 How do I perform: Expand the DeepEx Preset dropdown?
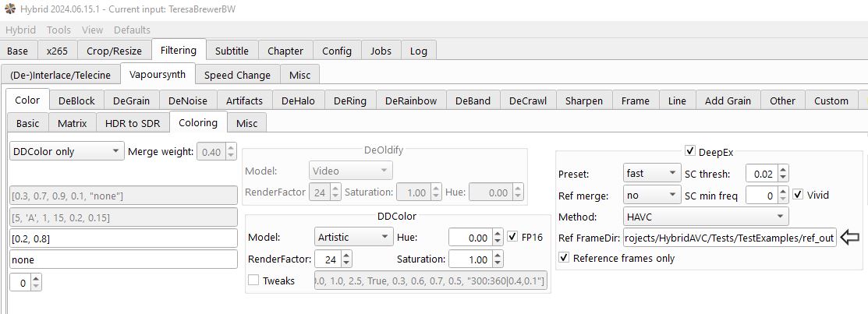click(652, 173)
